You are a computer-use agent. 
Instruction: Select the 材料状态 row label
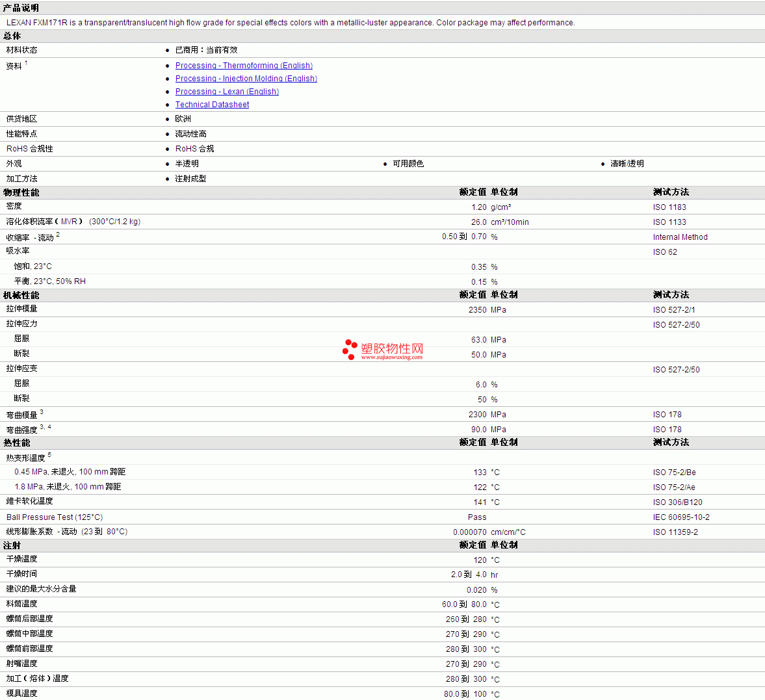pos(21,50)
